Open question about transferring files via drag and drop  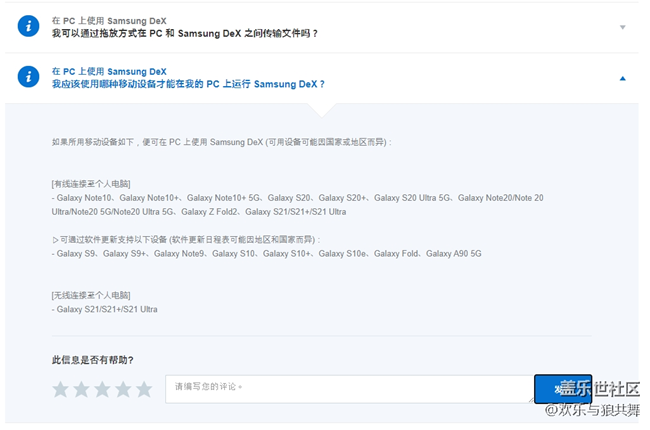coord(185,34)
